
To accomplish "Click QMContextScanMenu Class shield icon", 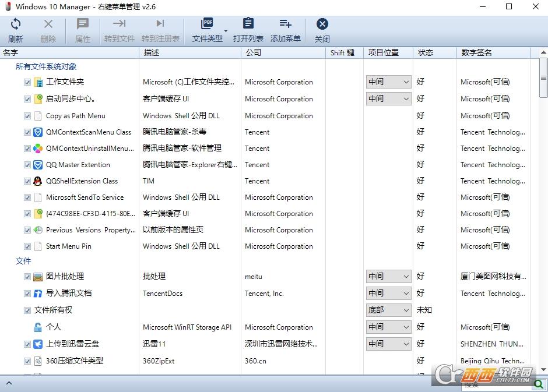I will pyautogui.click(x=38, y=132).
